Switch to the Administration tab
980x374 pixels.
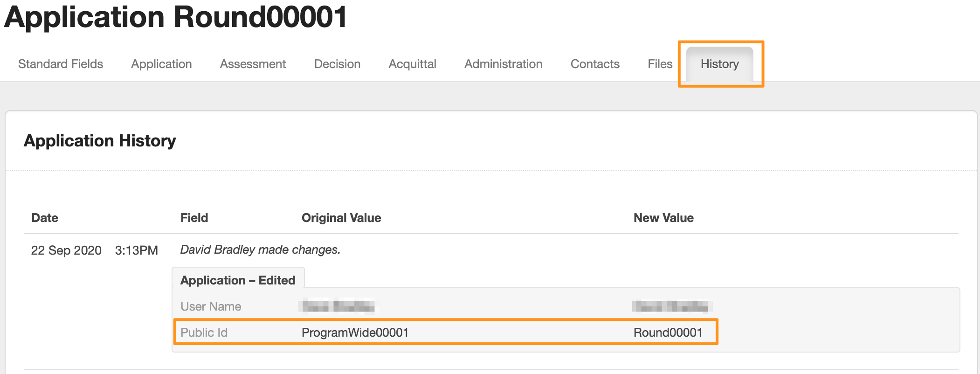[503, 64]
